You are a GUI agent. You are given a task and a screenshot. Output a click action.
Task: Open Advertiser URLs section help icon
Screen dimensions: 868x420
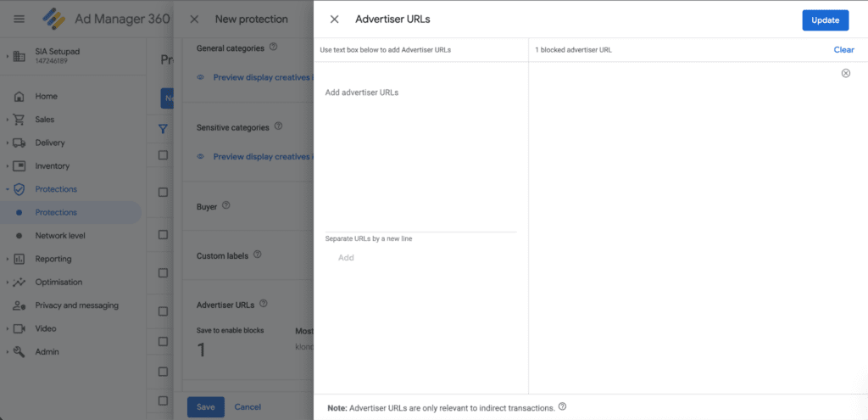pyautogui.click(x=264, y=304)
